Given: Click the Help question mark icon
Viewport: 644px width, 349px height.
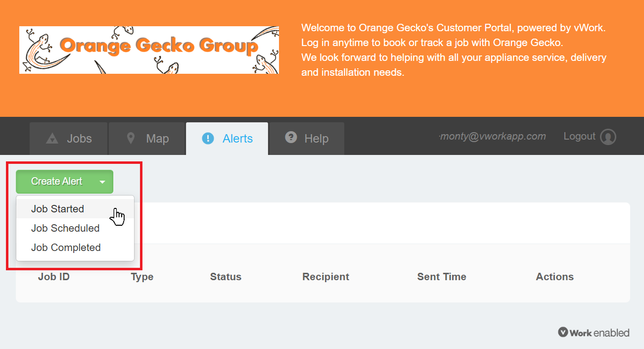Looking at the screenshot, I should click(x=291, y=138).
